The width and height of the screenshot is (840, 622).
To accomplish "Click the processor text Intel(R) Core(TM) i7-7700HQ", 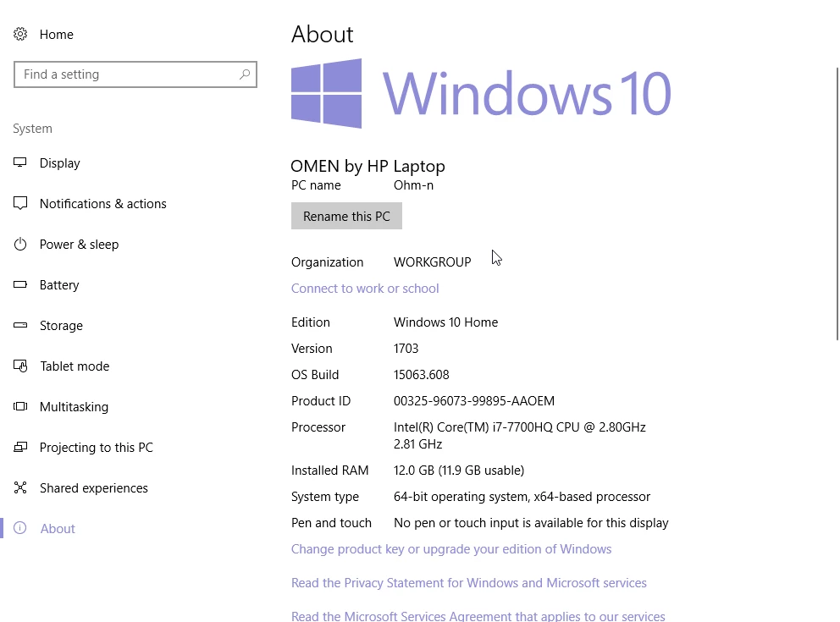I will pos(473,427).
